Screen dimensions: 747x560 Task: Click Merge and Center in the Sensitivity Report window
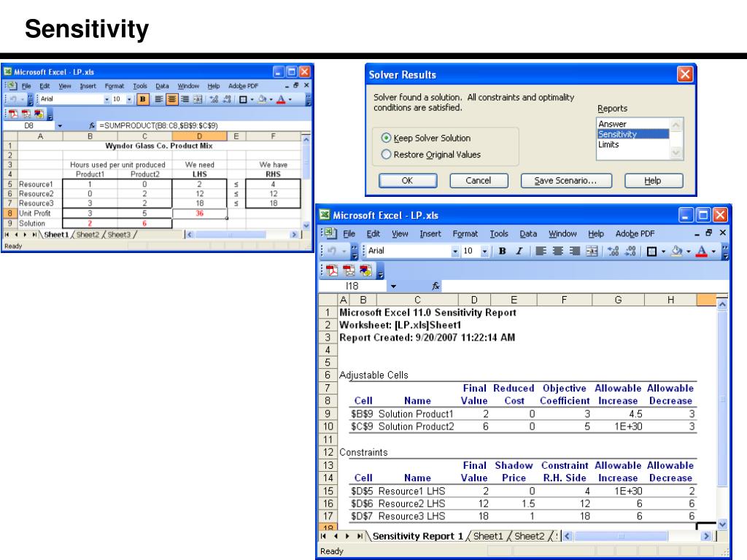click(x=592, y=251)
